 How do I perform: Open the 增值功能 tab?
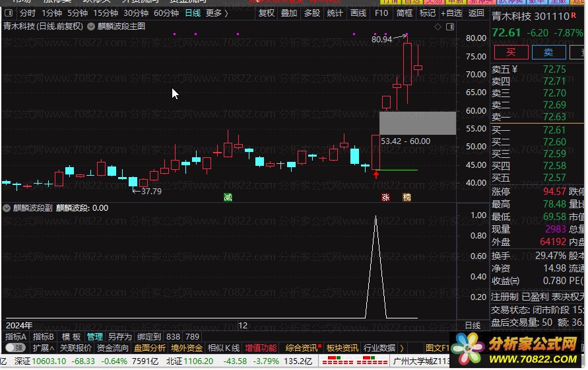[261, 348]
